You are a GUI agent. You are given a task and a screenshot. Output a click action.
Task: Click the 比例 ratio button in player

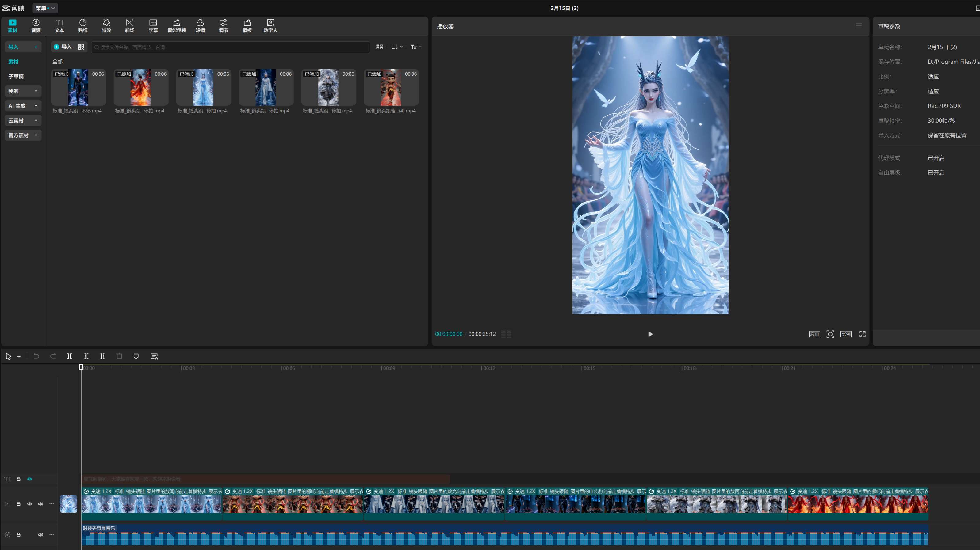[x=846, y=334]
